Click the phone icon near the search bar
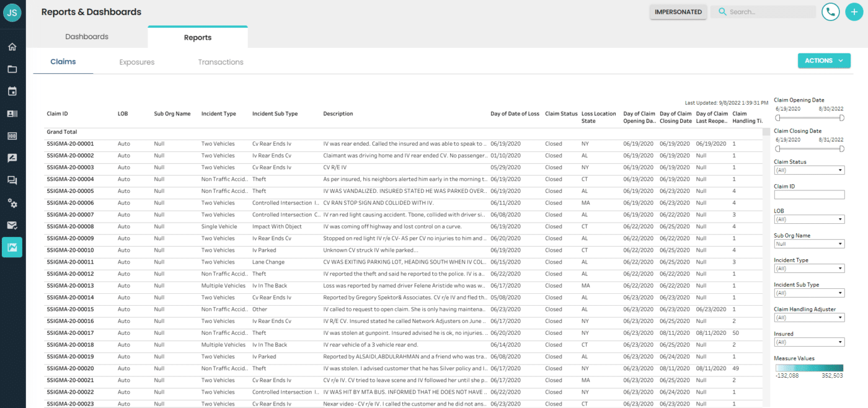Viewport: 868px width, 408px height. [830, 11]
